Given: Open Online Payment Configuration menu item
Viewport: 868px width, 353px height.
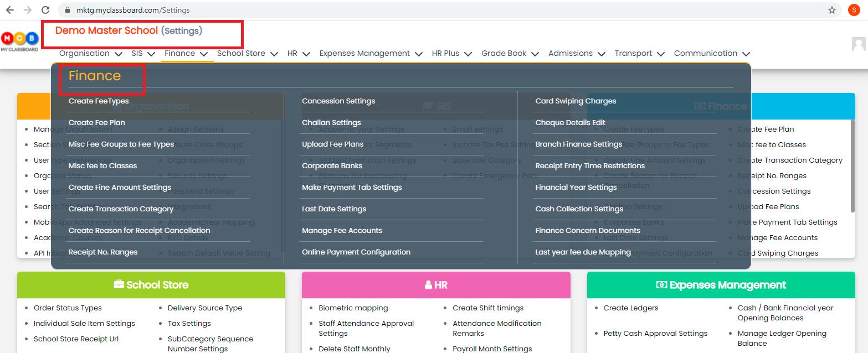Looking at the screenshot, I should pyautogui.click(x=356, y=252).
